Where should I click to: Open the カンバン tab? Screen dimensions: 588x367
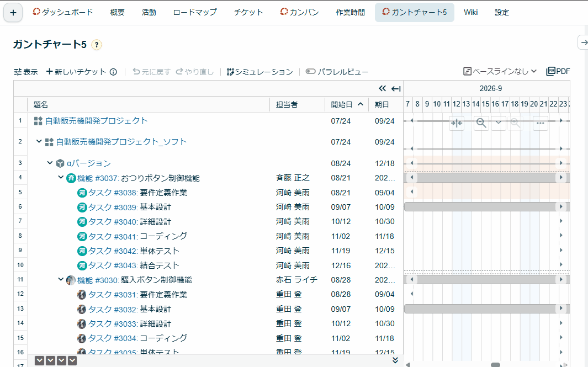coord(299,12)
